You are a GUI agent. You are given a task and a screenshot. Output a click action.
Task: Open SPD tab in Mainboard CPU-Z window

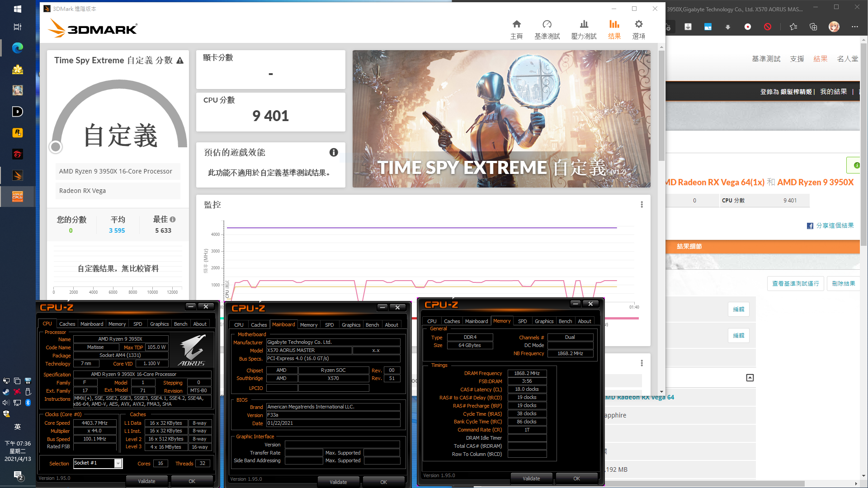tap(329, 325)
